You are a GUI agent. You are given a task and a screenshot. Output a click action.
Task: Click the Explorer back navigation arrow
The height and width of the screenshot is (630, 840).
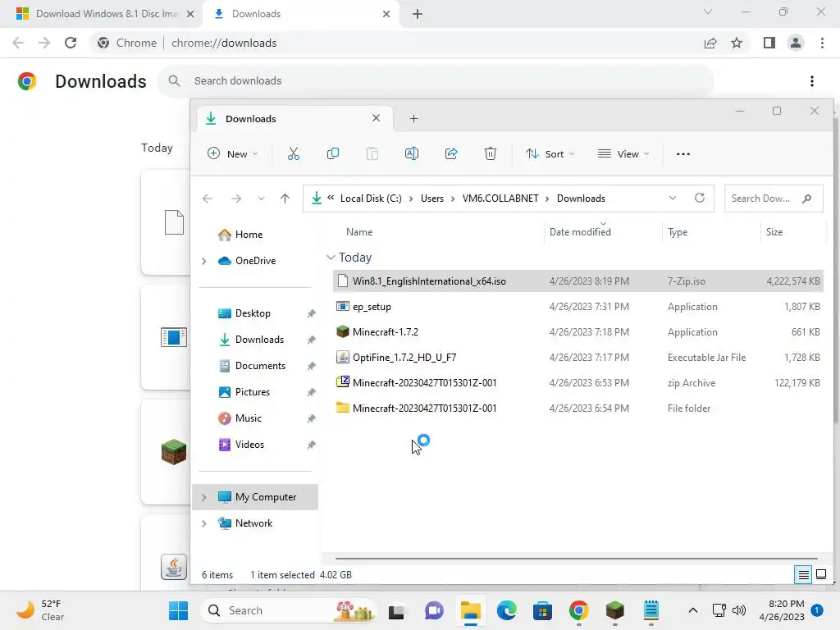pos(208,199)
